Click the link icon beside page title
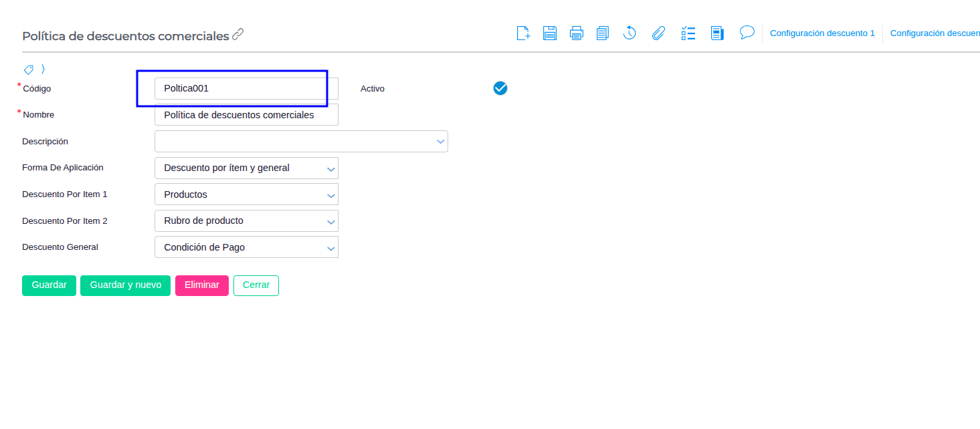980x429 pixels. tap(238, 35)
